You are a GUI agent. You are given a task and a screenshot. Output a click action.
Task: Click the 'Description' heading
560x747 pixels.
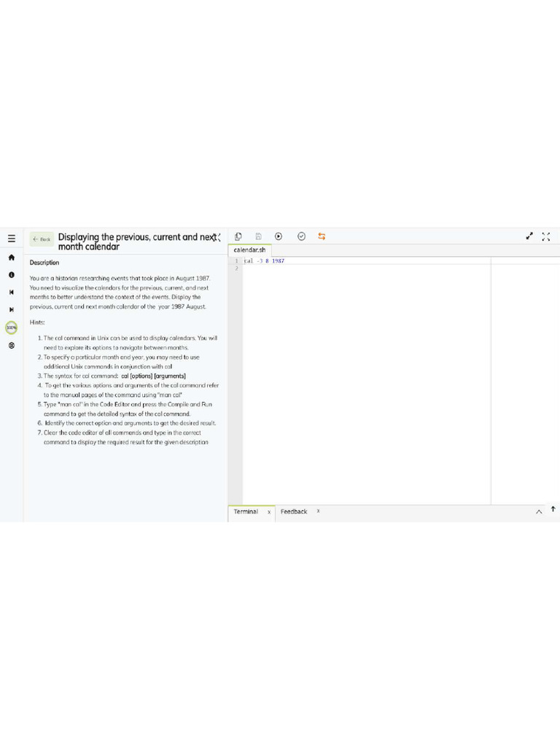(44, 263)
